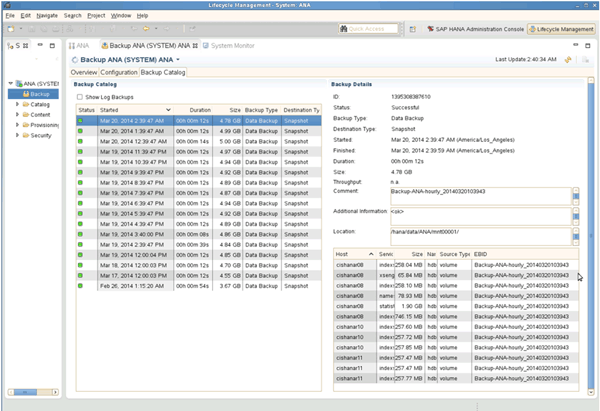Click the green status icon for Feb 26 backup
600x411 pixels.
point(80,286)
